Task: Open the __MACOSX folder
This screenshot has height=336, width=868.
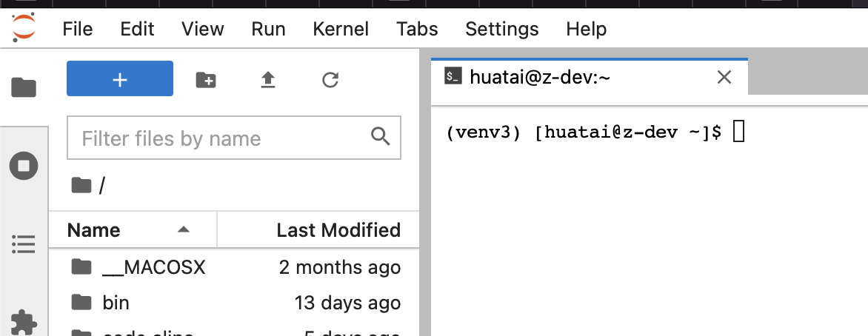Action: coord(153,267)
